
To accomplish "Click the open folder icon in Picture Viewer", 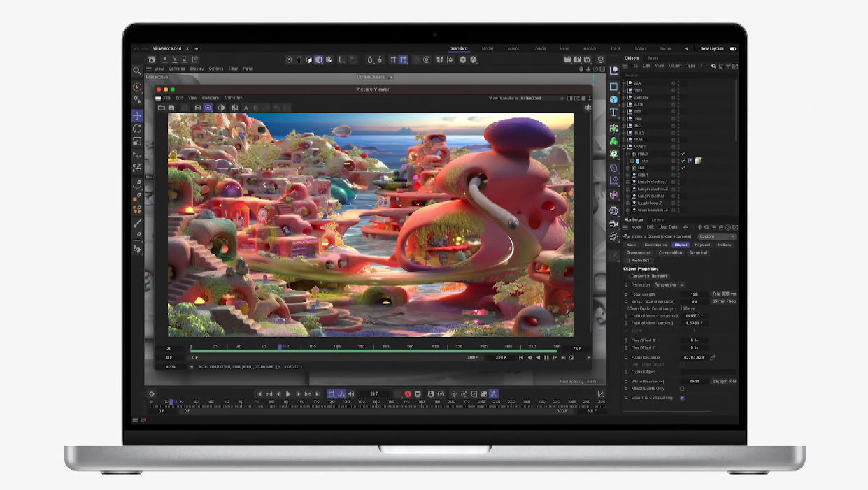I will tap(162, 108).
